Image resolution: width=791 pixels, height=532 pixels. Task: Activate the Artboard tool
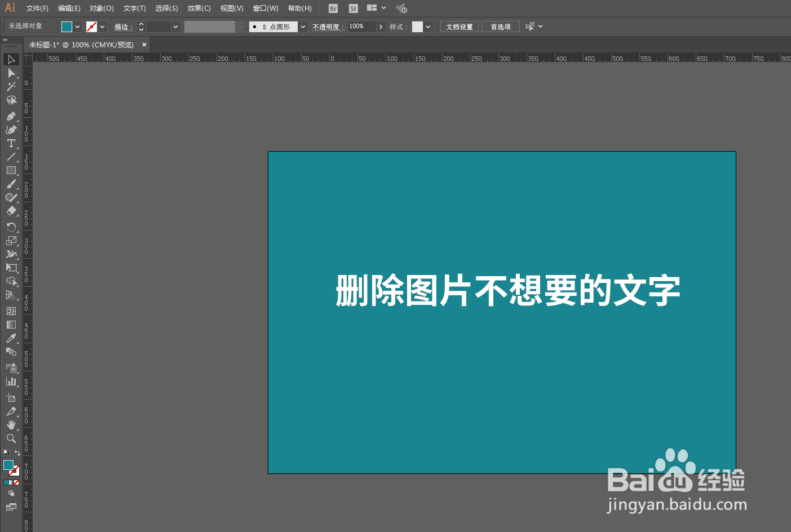[11, 398]
